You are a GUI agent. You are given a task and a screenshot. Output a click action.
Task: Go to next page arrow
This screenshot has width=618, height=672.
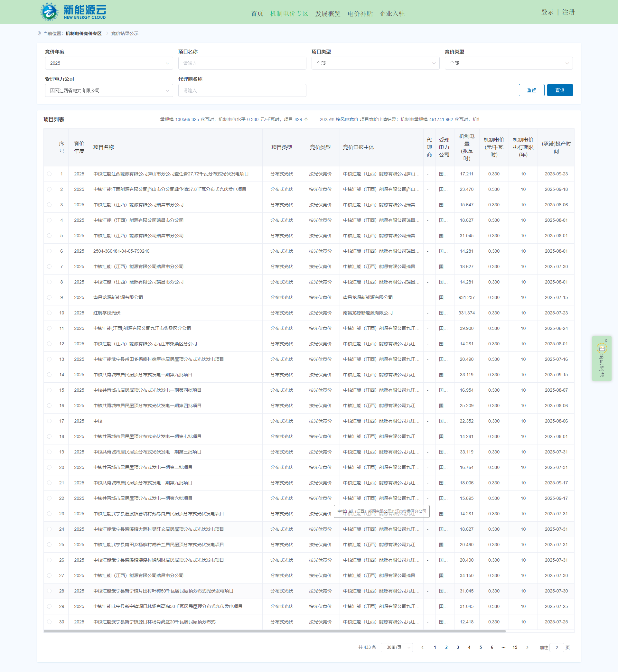[527, 648]
